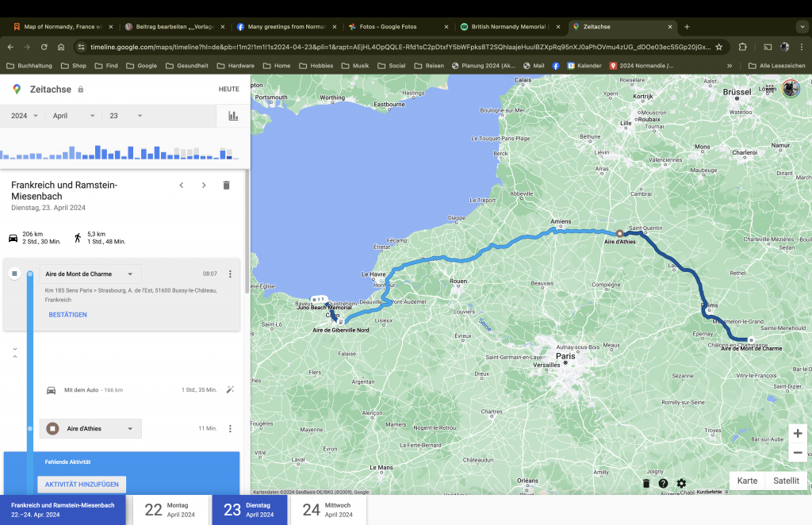
Task: Open a new browser tab
Action: pyautogui.click(x=687, y=27)
